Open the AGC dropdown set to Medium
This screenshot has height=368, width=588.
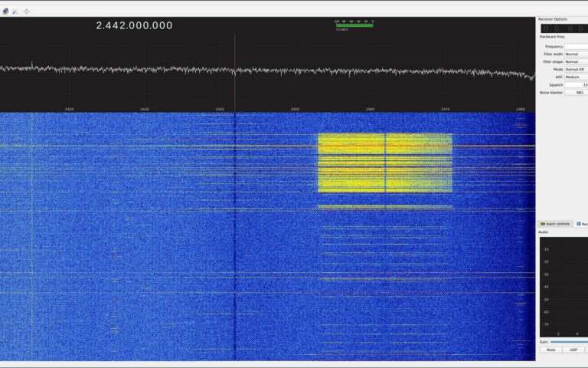tap(577, 77)
